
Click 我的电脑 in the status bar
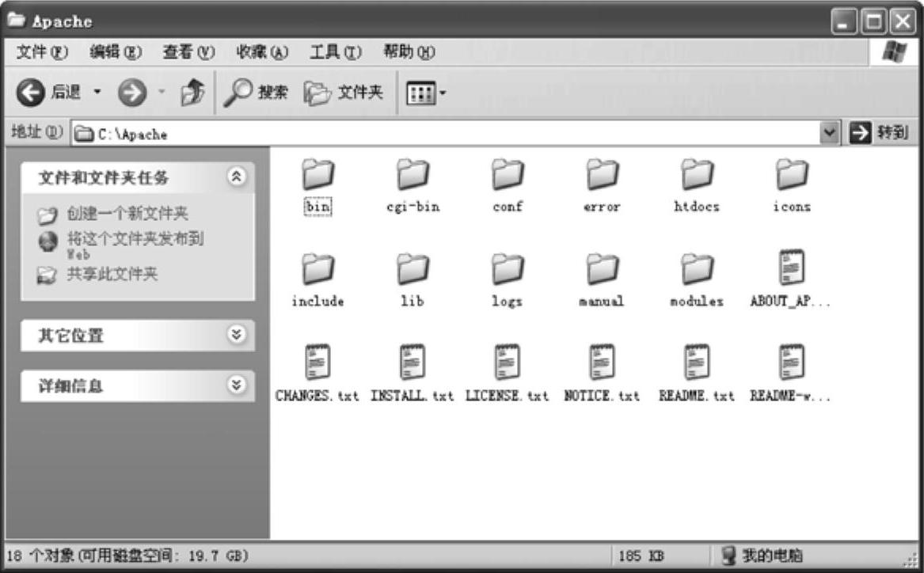[x=773, y=556]
